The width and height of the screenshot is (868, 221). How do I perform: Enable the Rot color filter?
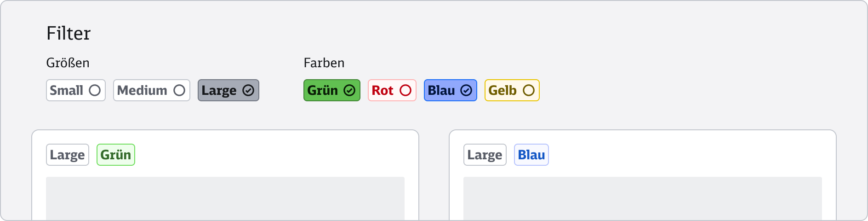(x=383, y=90)
